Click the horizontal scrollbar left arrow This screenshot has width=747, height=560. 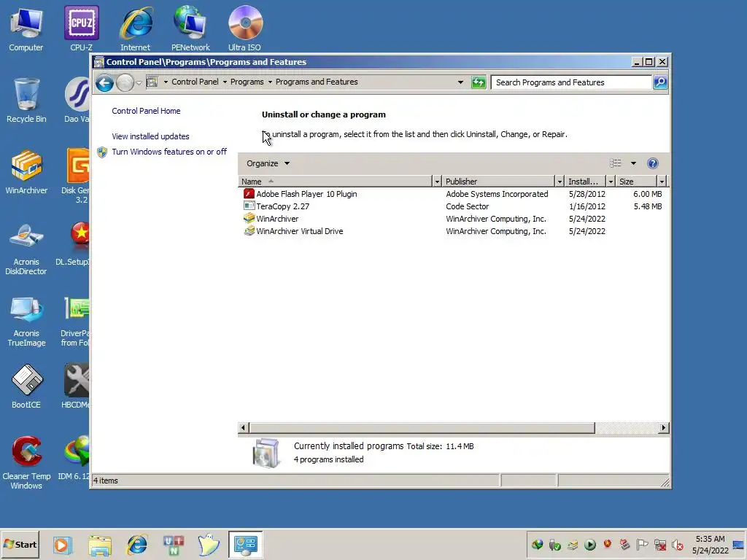click(243, 427)
